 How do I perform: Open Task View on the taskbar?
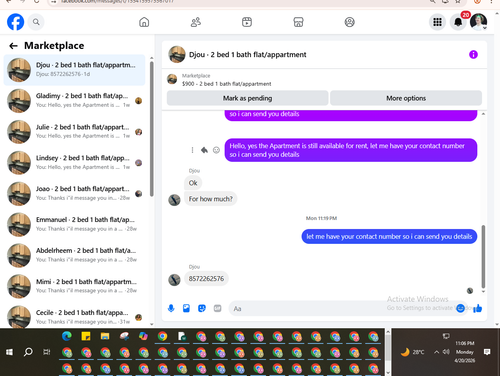tap(47, 352)
